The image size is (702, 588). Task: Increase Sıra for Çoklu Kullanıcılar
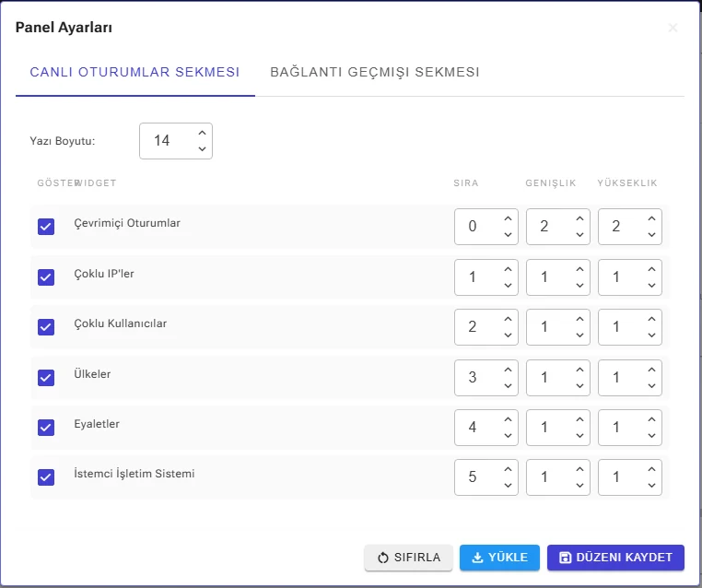pos(508,319)
